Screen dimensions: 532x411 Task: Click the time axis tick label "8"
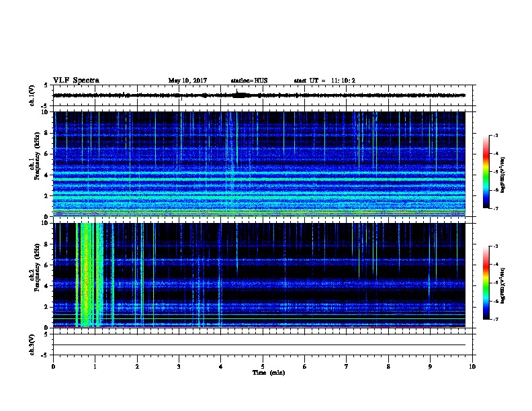coord(388,366)
